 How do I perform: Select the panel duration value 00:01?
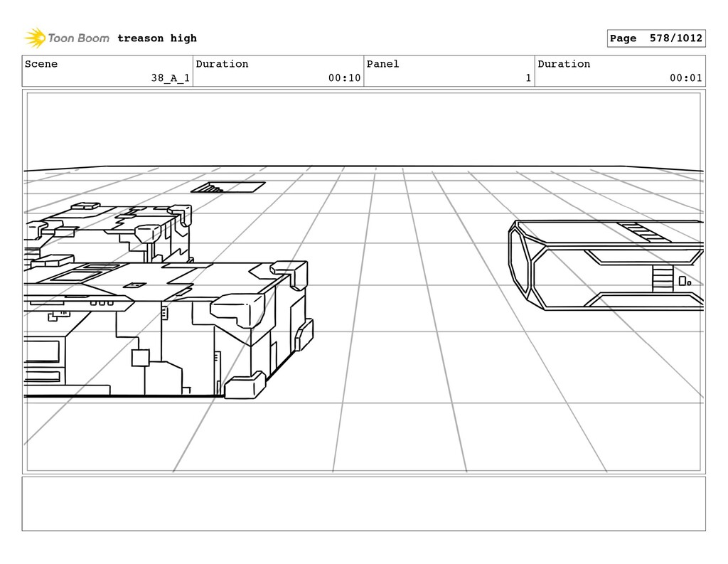686,78
